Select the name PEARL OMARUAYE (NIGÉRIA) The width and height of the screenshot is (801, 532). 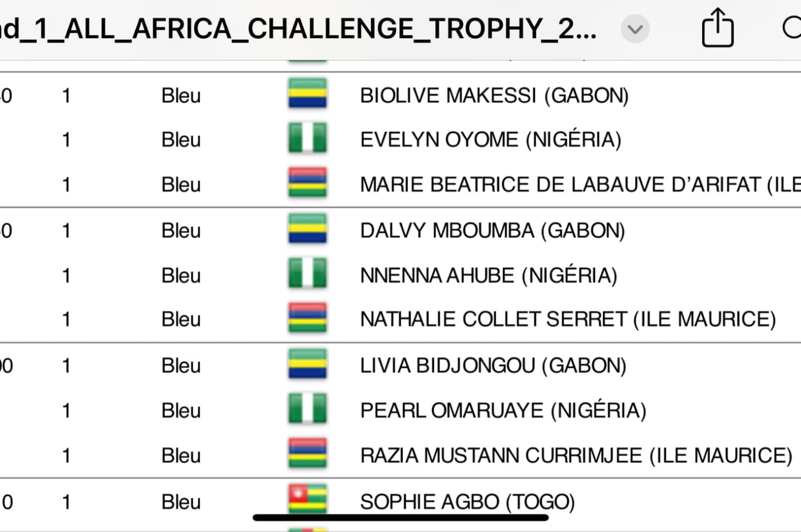point(503,410)
